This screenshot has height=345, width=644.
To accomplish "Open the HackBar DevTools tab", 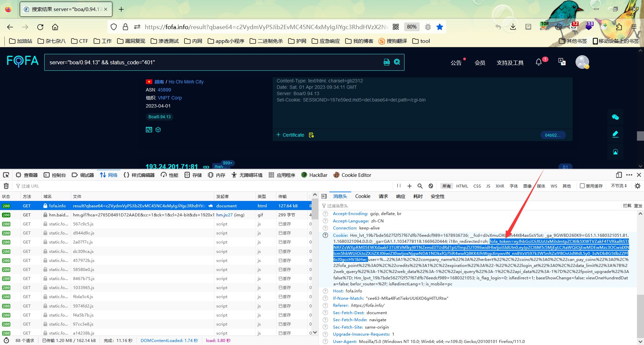I will tap(314, 175).
